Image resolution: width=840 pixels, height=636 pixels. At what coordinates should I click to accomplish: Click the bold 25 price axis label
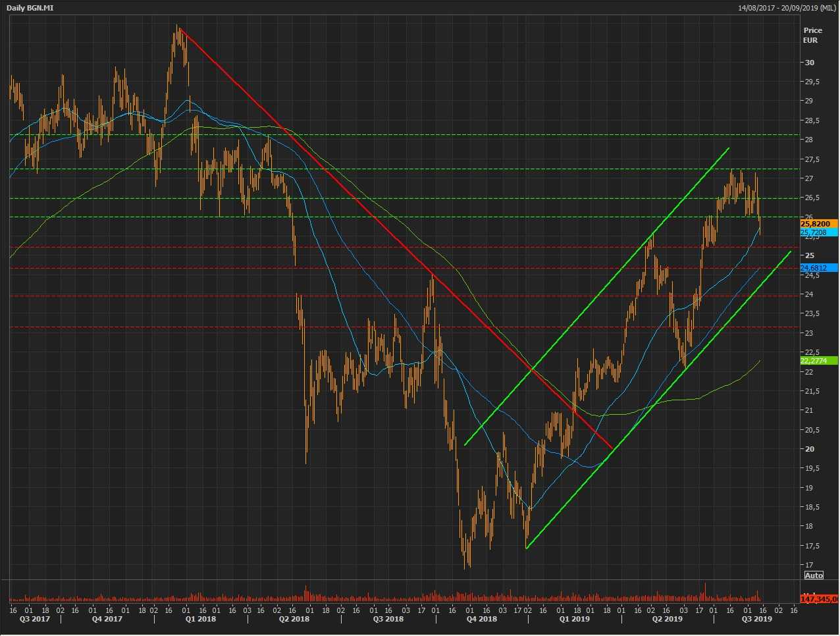(x=810, y=255)
